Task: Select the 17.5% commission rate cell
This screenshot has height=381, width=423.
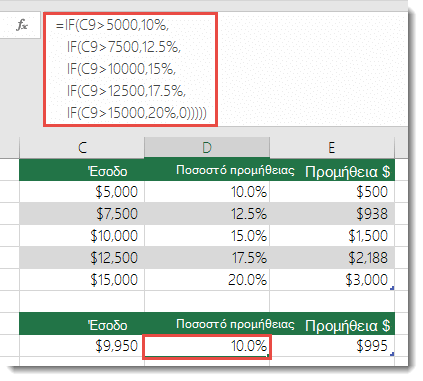Action: [x=207, y=258]
